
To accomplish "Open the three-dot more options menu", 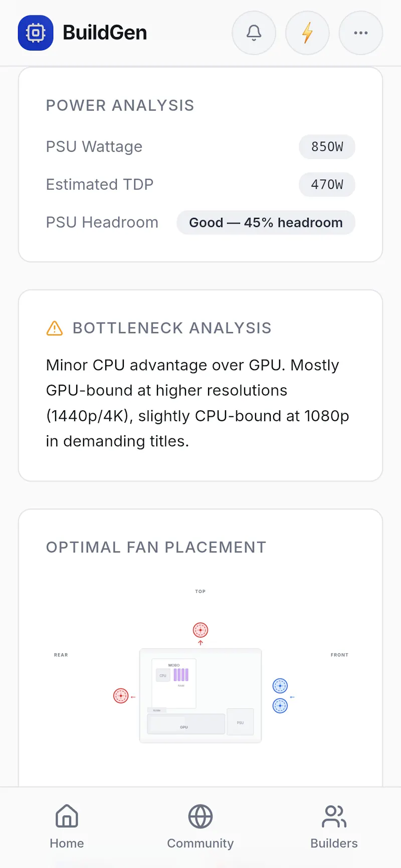I will click(361, 33).
